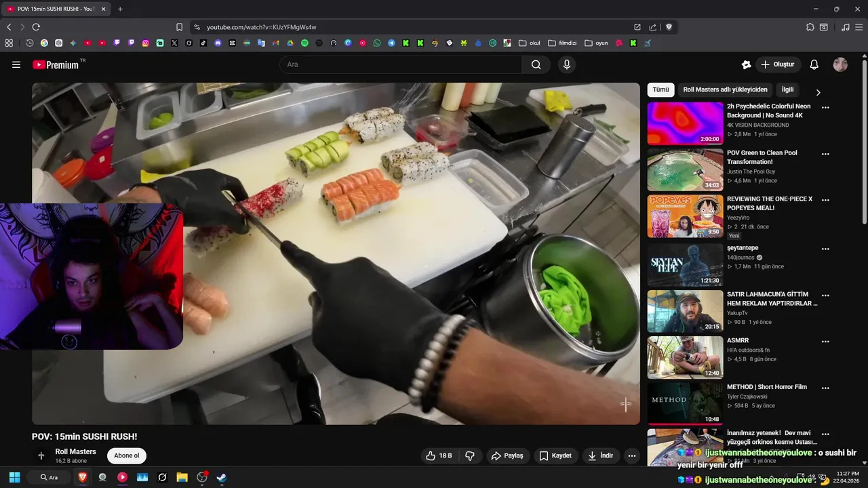Open the account avatar menu

click(840, 64)
